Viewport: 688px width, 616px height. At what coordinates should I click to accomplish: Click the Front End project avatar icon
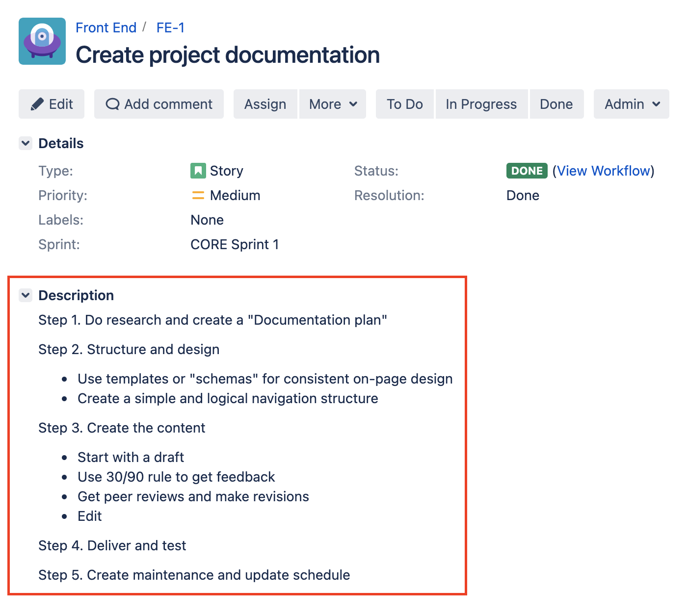click(42, 41)
